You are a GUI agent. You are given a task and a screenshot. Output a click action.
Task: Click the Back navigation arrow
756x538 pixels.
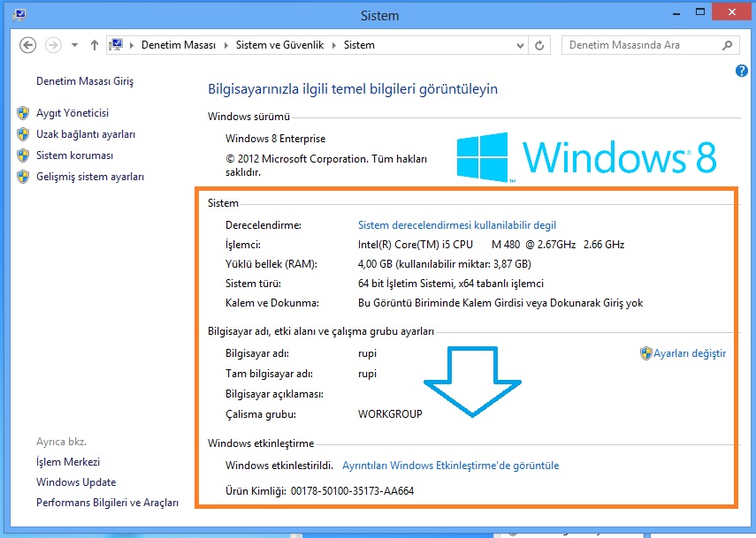28,45
